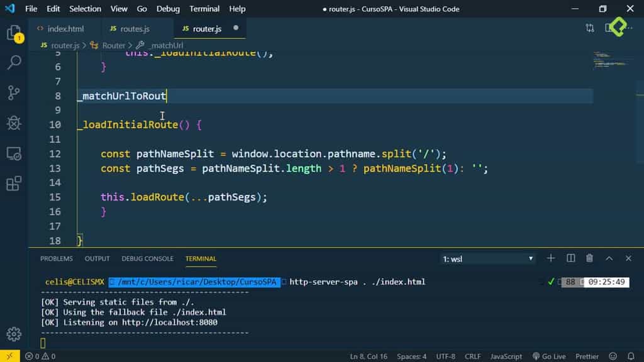Click the code minimap
The width and height of the screenshot is (644, 362).
pyautogui.click(x=612, y=60)
